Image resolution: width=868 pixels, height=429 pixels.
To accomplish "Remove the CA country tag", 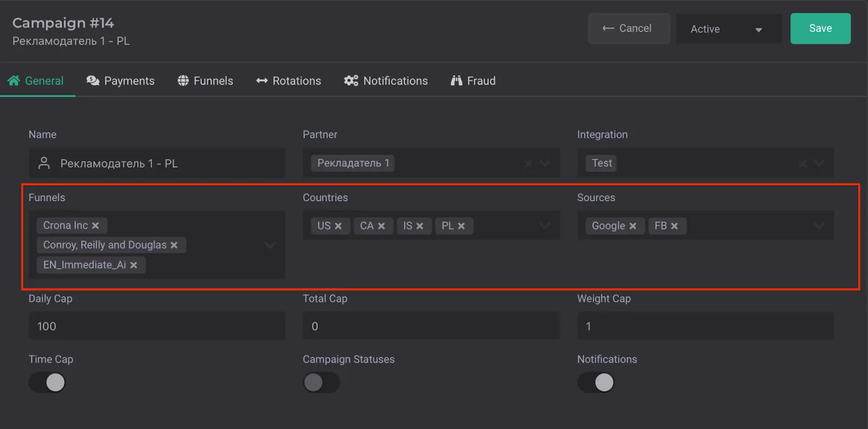I will pos(381,226).
